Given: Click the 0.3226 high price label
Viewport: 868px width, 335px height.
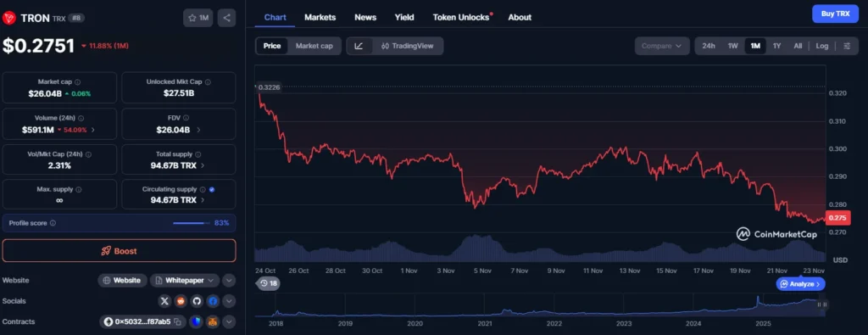Looking at the screenshot, I should point(269,87).
